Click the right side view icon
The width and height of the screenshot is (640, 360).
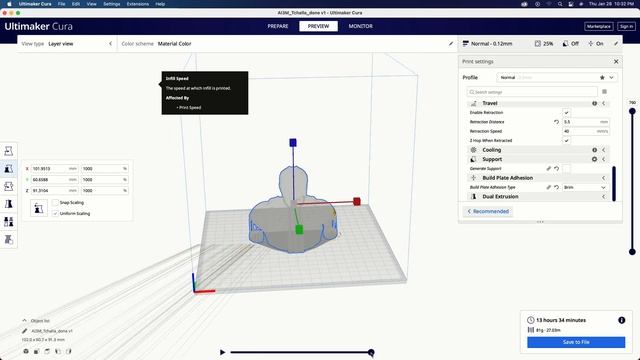pyautogui.click(x=69, y=351)
